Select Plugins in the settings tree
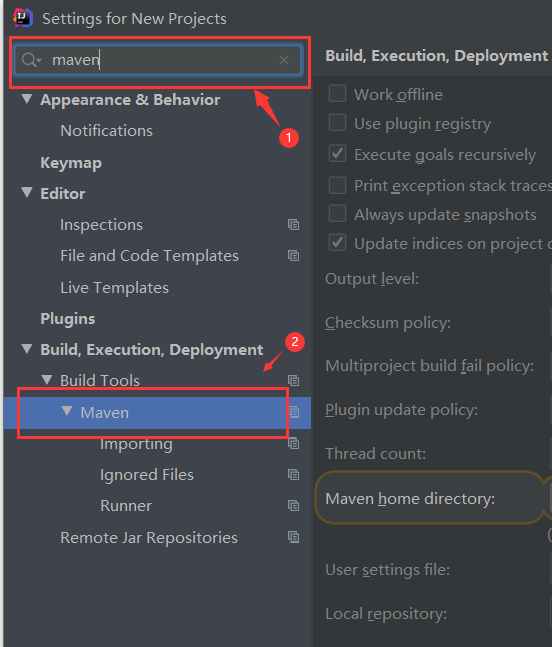This screenshot has width=552, height=647. [68, 319]
